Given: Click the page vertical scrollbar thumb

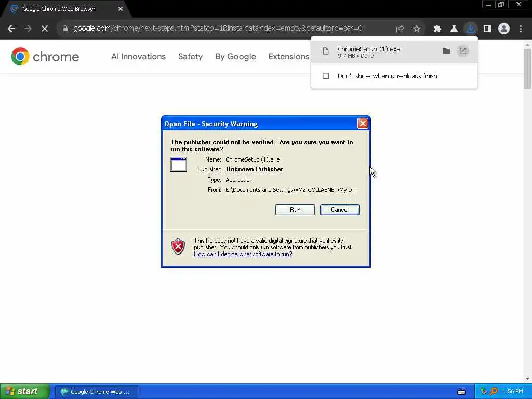Looking at the screenshot, I should tap(527, 69).
